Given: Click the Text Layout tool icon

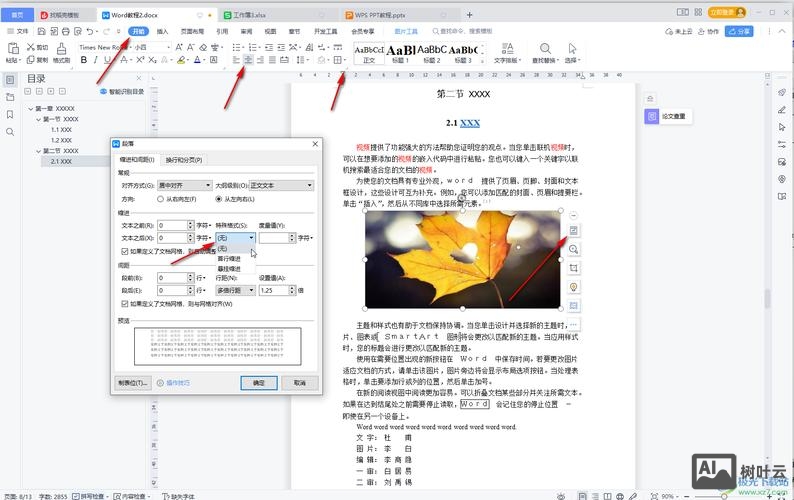Looking at the screenshot, I should pyautogui.click(x=507, y=48).
